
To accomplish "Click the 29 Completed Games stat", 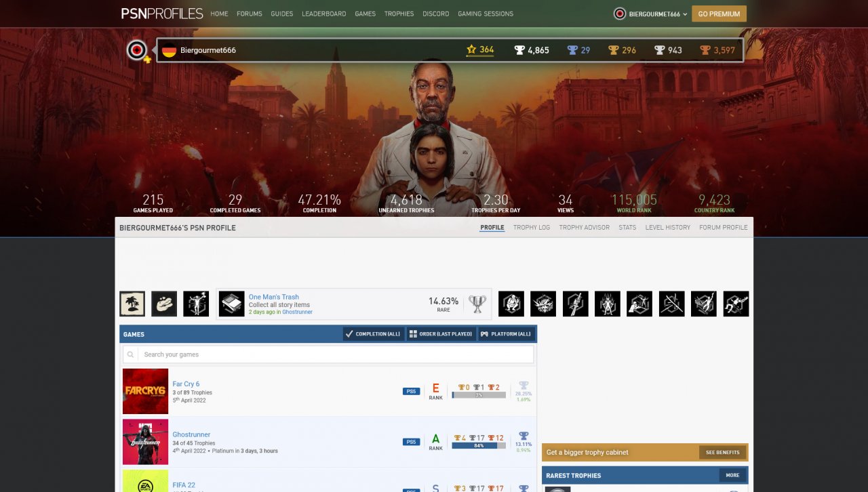I will (235, 203).
